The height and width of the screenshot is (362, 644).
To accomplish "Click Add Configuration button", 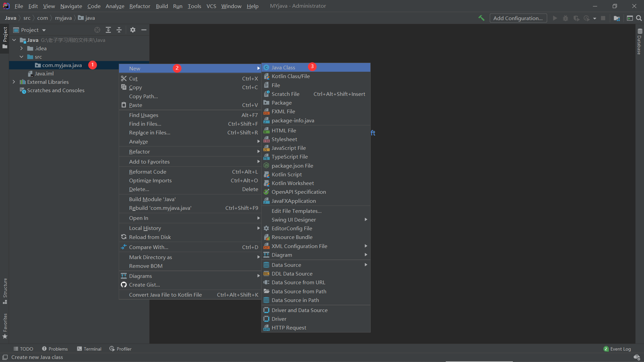I will (x=518, y=18).
